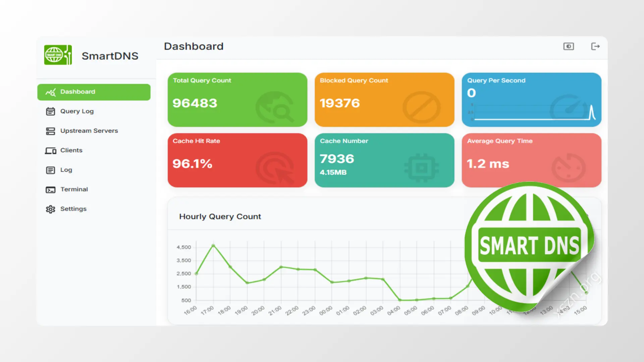Image resolution: width=644 pixels, height=362 pixels.
Task: Click the Terminal prompt icon
Action: [50, 190]
